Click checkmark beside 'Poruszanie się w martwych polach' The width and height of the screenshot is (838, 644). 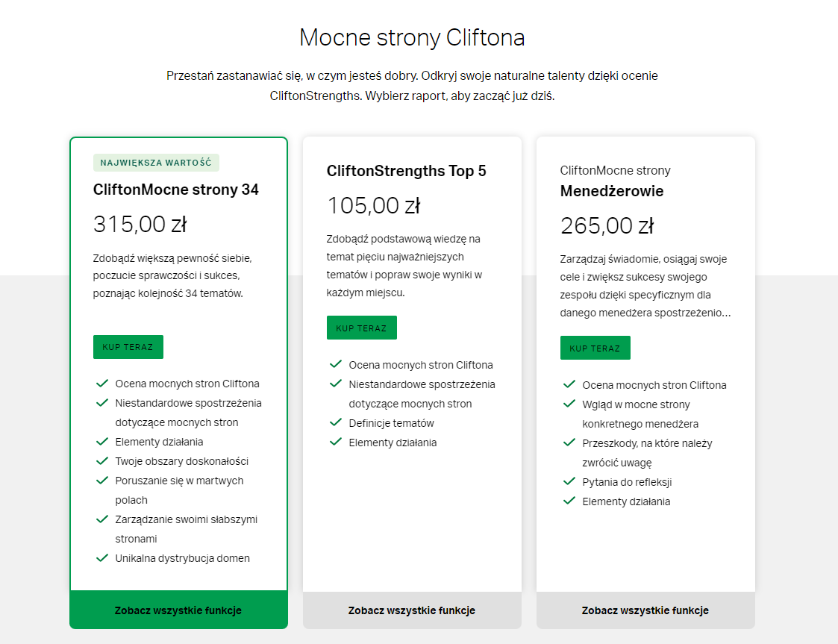coord(102,481)
